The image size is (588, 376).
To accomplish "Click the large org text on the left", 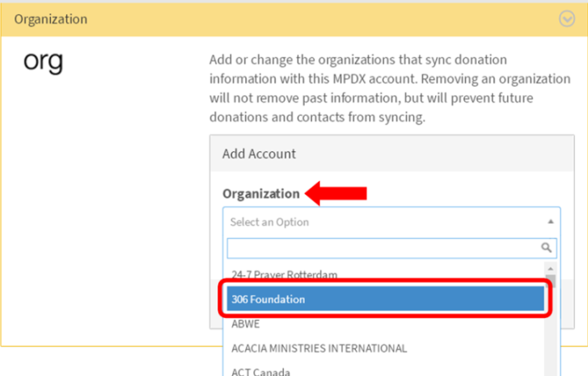I will 43,61.
